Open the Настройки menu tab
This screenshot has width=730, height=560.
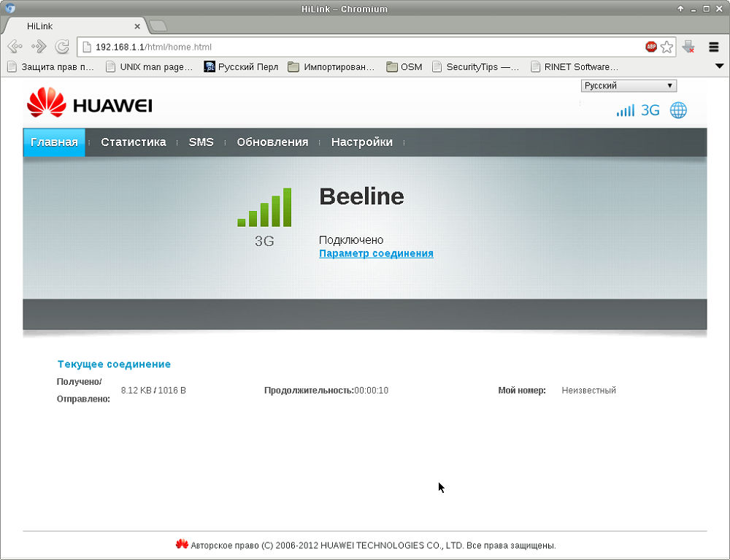[x=362, y=142]
